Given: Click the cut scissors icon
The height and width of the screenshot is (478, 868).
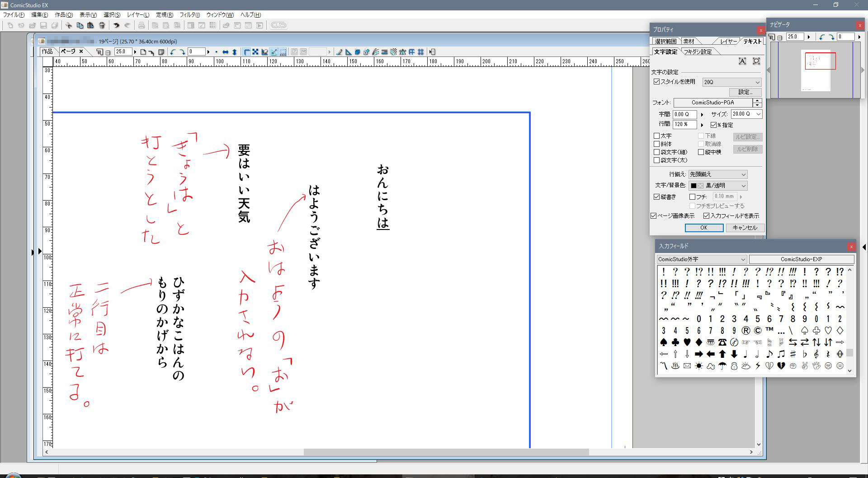Looking at the screenshot, I should point(69,26).
